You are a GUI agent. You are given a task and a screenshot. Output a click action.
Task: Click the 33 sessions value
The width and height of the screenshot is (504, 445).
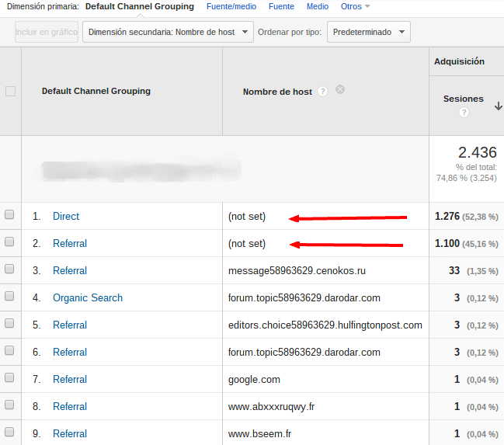pos(454,270)
